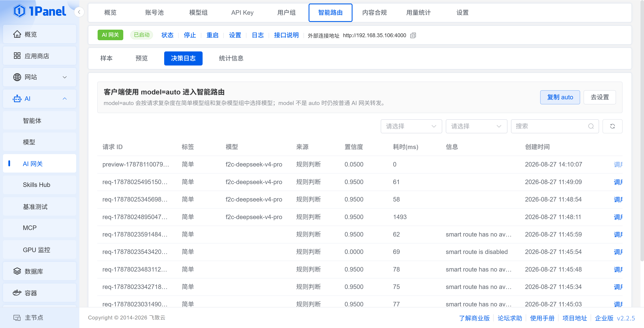The width and height of the screenshot is (644, 328).
Task: Click the green AI 网关 badge
Action: click(x=110, y=35)
